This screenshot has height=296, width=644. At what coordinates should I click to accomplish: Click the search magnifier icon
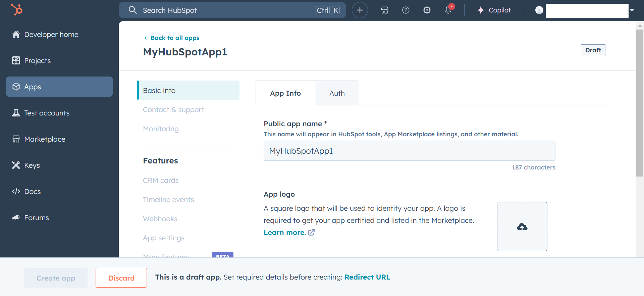pos(132,10)
